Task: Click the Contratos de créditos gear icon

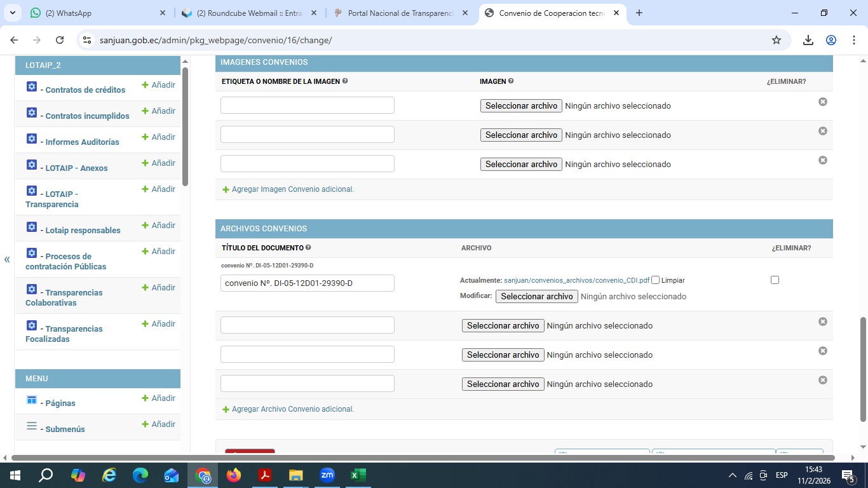Action: [x=32, y=87]
